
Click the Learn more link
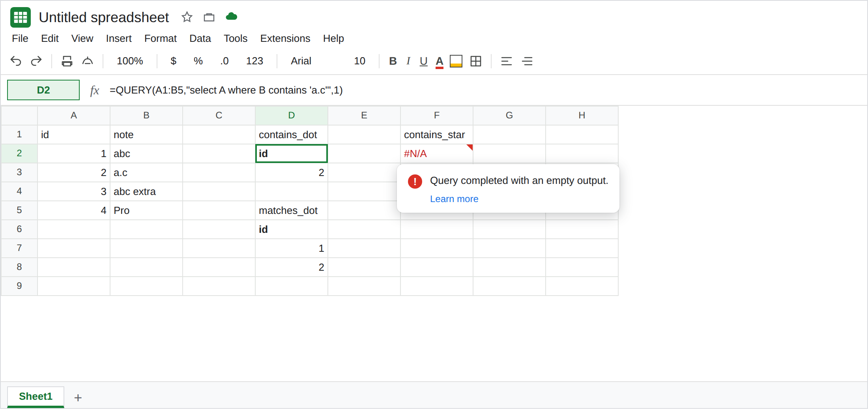click(454, 199)
